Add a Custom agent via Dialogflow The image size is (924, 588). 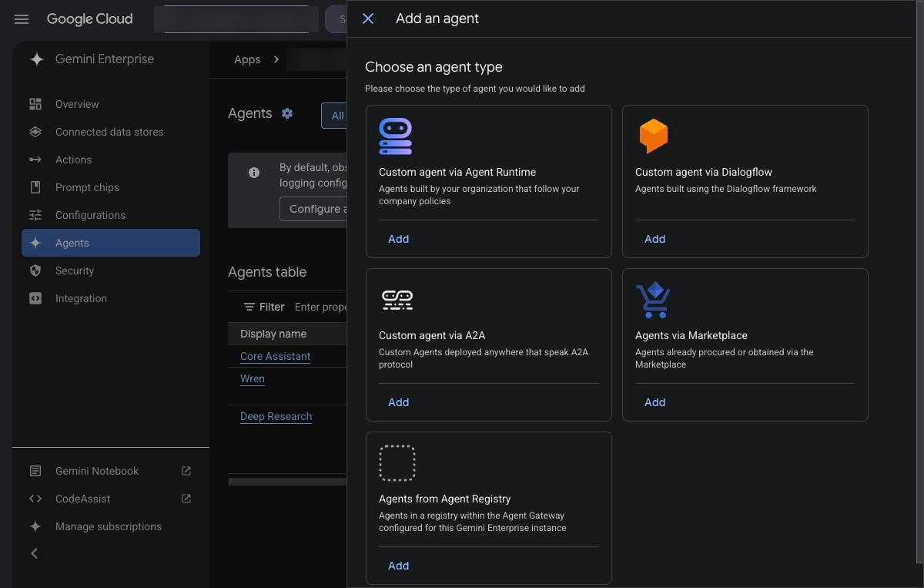(654, 239)
